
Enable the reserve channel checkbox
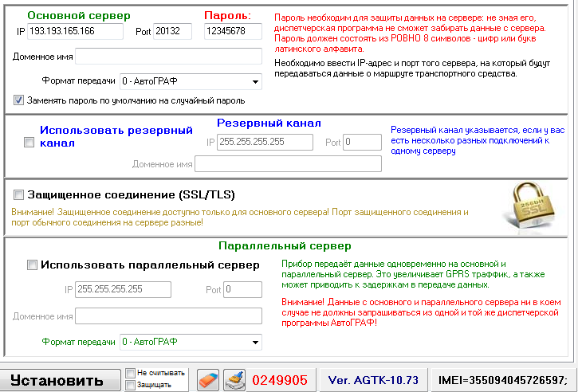pos(29,143)
